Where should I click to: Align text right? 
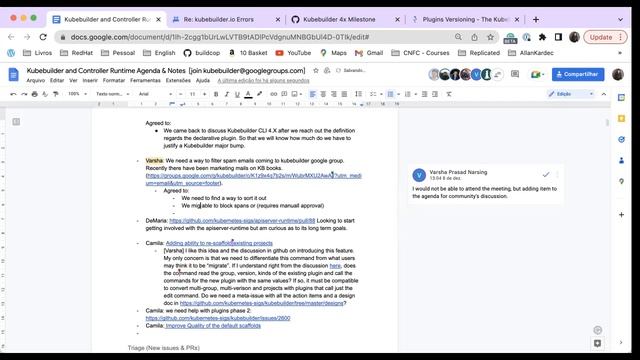click(x=334, y=94)
